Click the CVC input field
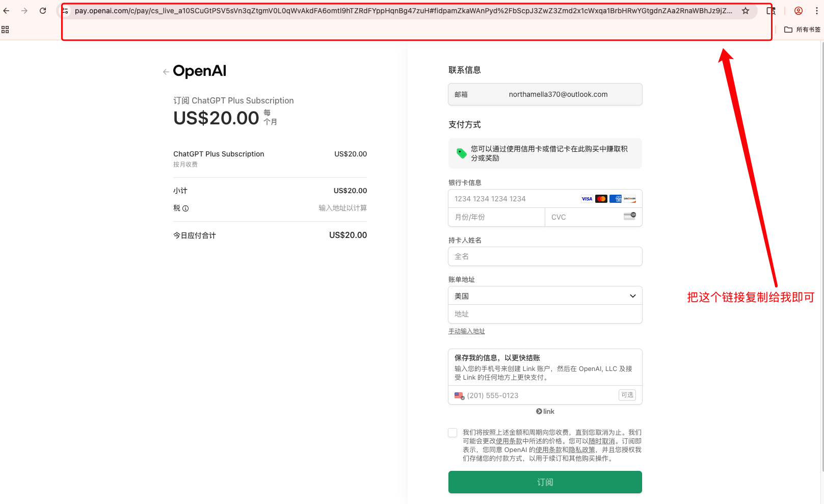Screen dimensions: 824x504 (x=593, y=217)
